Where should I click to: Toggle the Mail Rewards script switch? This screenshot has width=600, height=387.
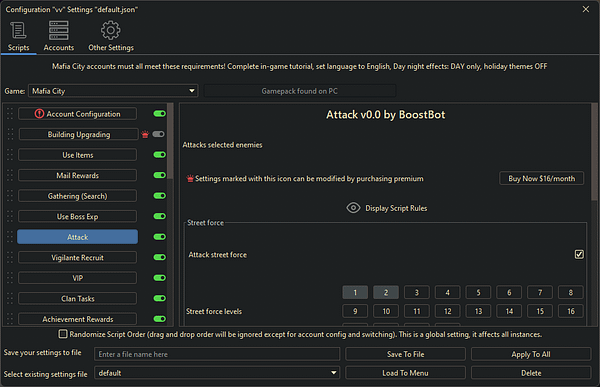(x=160, y=175)
